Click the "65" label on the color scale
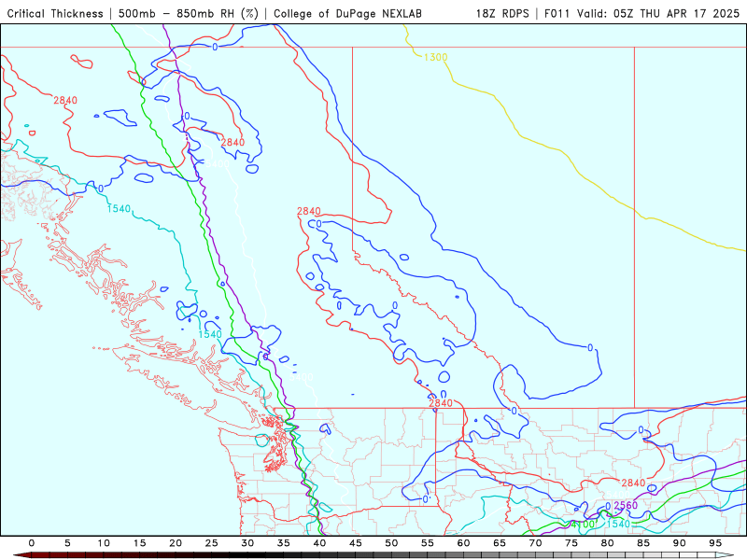Screen dimensions: 747x560 pyautogui.click(x=500, y=543)
